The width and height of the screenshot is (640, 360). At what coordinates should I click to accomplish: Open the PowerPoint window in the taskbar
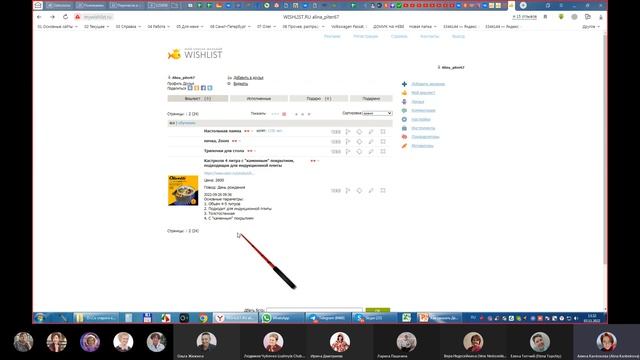click(x=440, y=318)
